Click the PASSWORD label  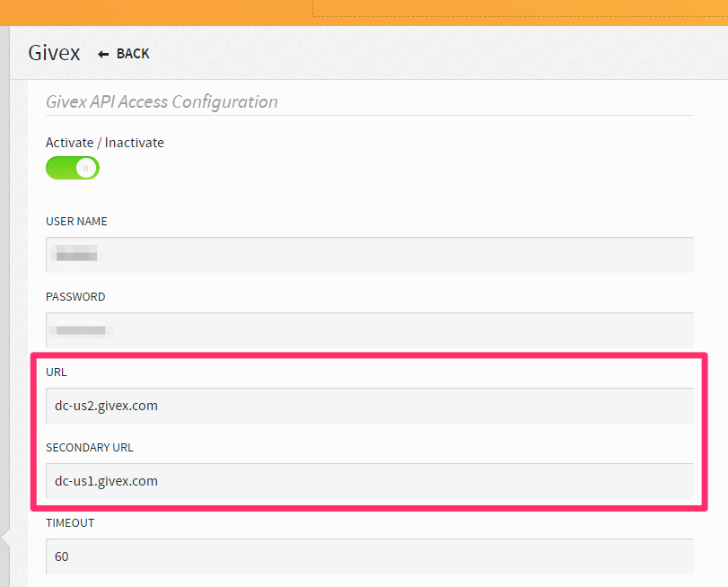click(75, 297)
